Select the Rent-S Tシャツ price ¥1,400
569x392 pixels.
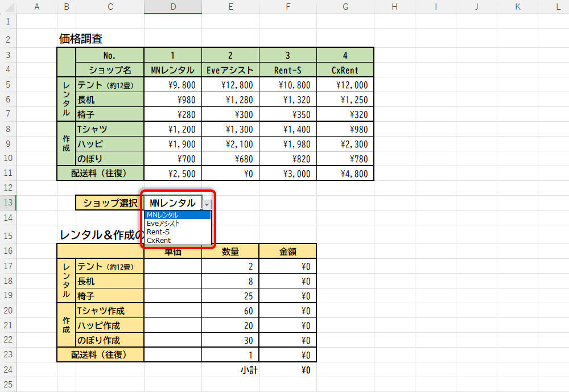[x=288, y=129]
